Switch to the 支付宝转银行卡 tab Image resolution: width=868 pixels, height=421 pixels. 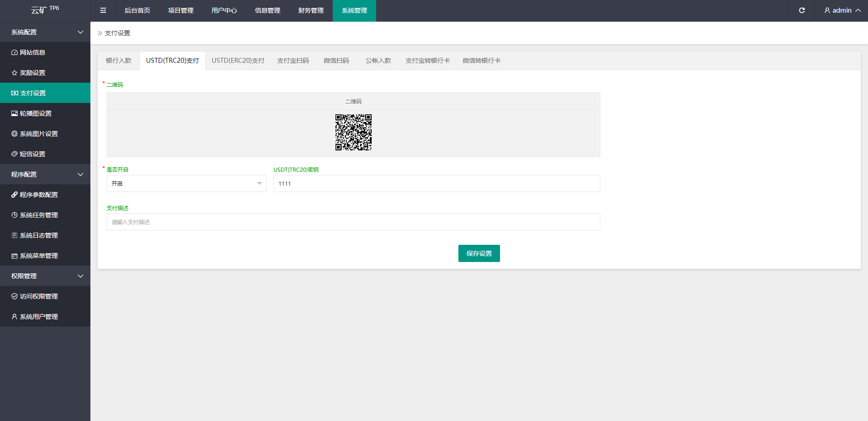tap(428, 61)
